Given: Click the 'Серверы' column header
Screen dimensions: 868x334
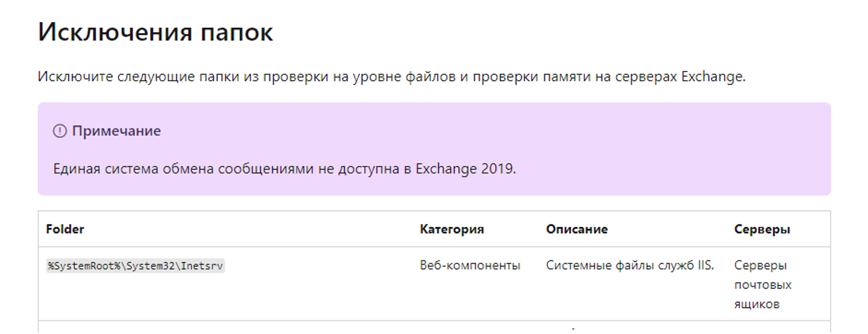Looking at the screenshot, I should click(762, 229).
